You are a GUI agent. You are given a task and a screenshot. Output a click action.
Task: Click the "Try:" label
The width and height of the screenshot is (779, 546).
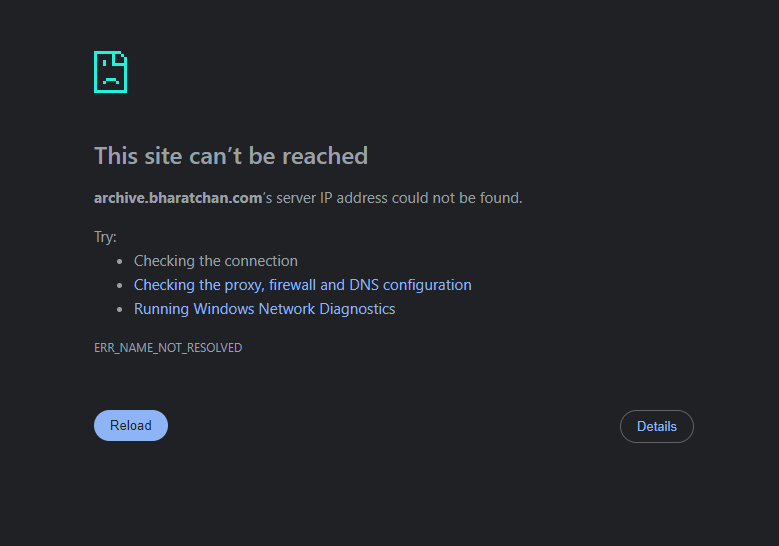105,237
